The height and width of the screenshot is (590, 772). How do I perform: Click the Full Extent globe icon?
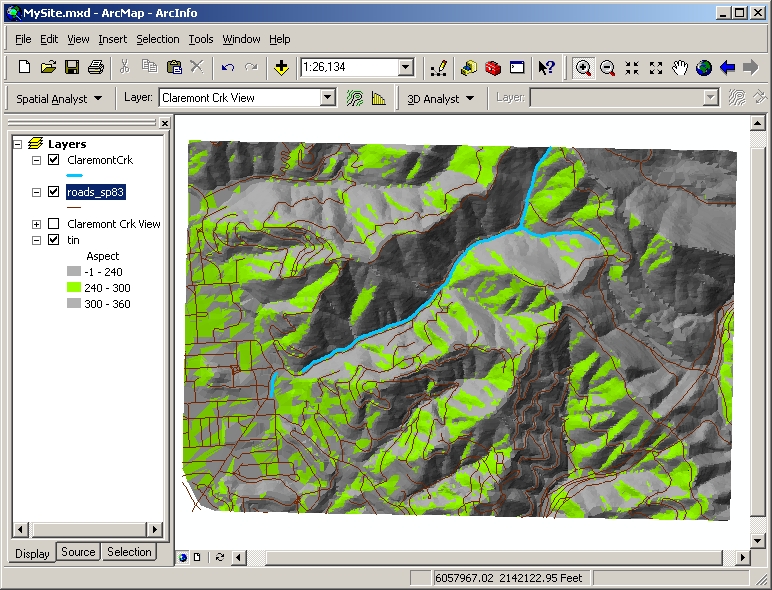[x=704, y=68]
